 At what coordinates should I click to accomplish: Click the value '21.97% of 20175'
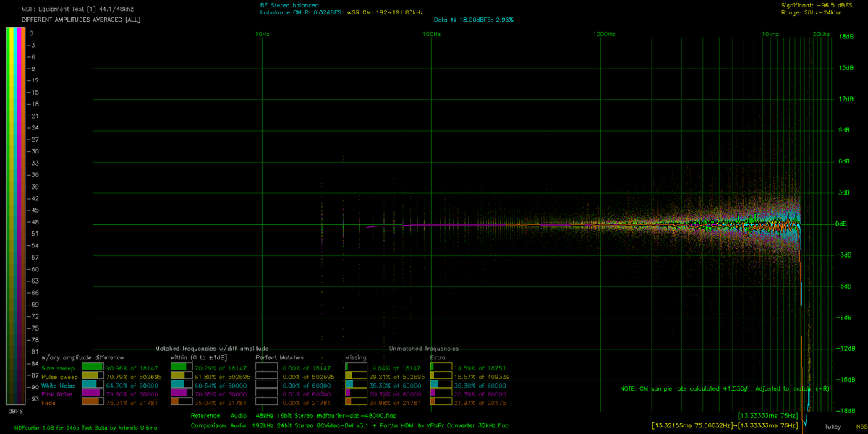[x=482, y=403]
